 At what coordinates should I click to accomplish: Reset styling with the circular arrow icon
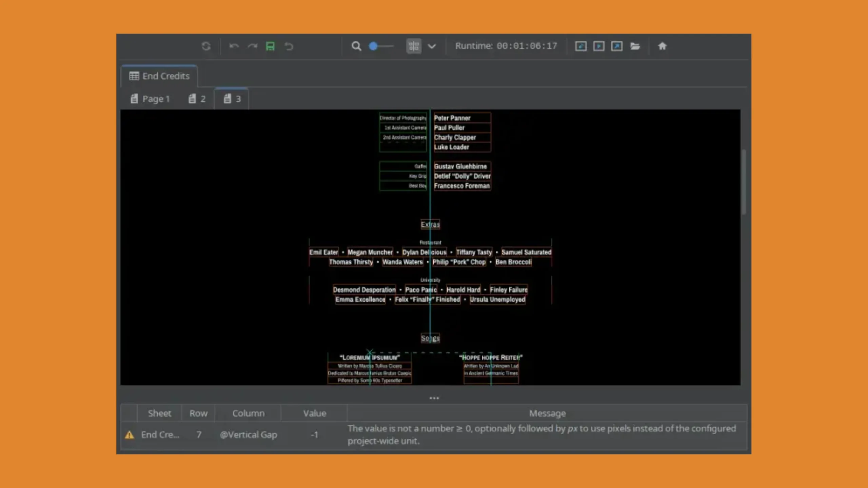pos(289,46)
